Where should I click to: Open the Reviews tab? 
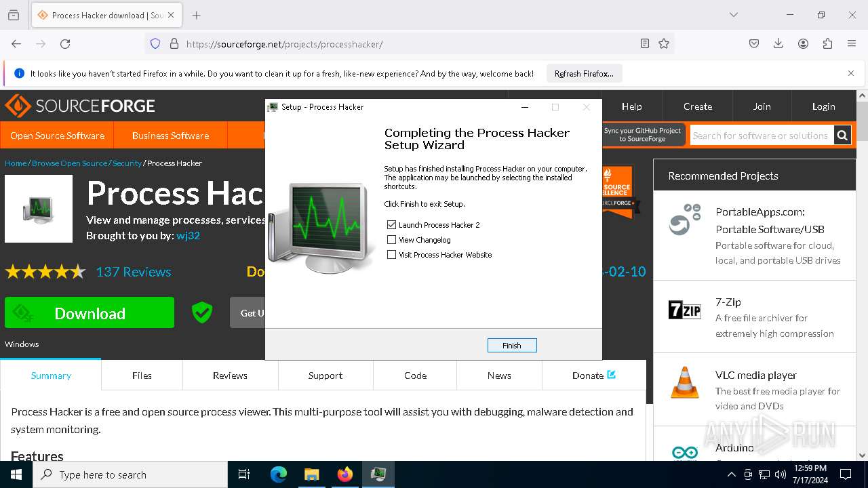pos(230,375)
